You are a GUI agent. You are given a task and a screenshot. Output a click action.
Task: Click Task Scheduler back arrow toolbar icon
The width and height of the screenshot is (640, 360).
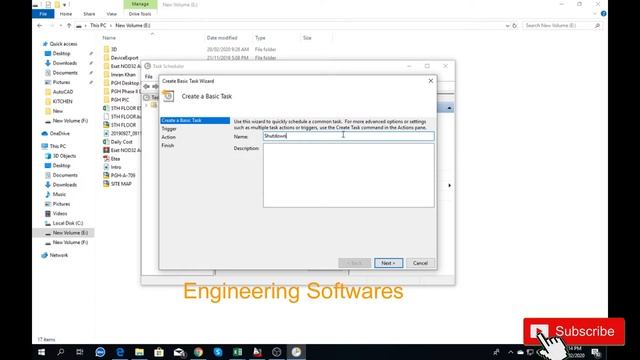(147, 86)
